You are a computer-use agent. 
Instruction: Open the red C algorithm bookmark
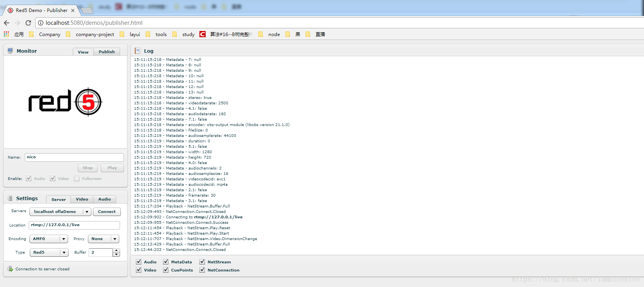(226, 34)
